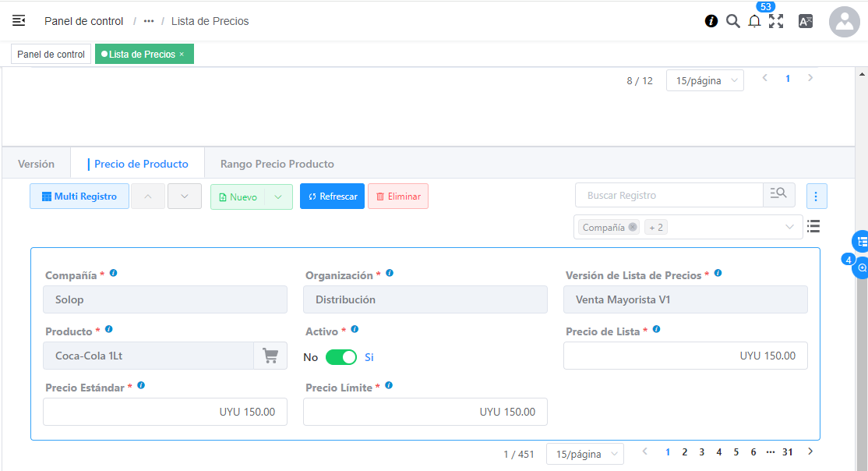Image resolution: width=868 pixels, height=471 pixels.
Task: Toggle fullscreen mode icon
Action: [x=776, y=21]
